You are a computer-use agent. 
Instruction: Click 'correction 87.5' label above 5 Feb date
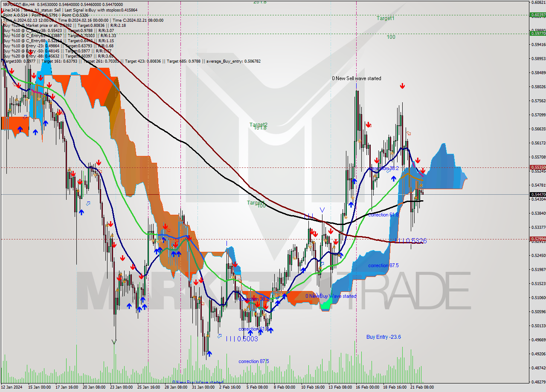click(254, 361)
